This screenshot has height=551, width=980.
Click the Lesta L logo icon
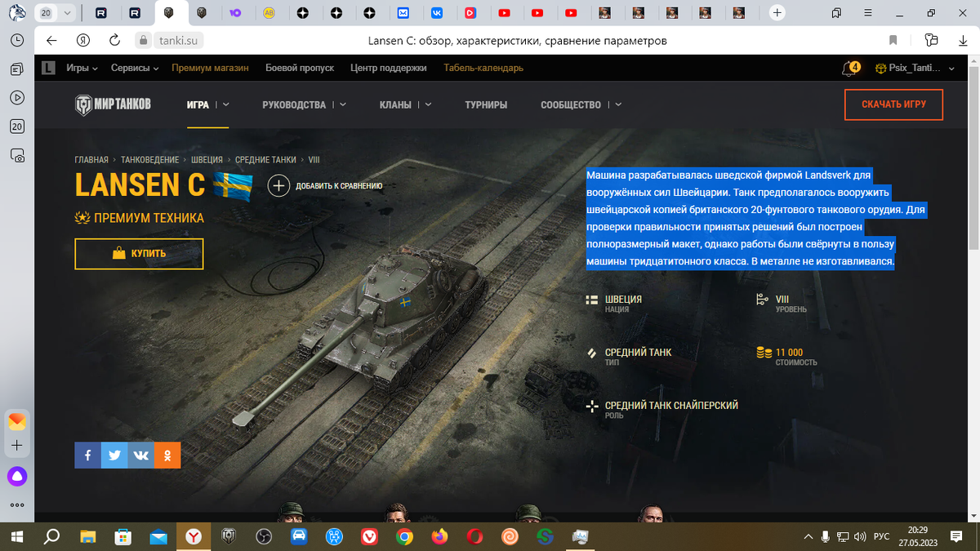[48, 69]
